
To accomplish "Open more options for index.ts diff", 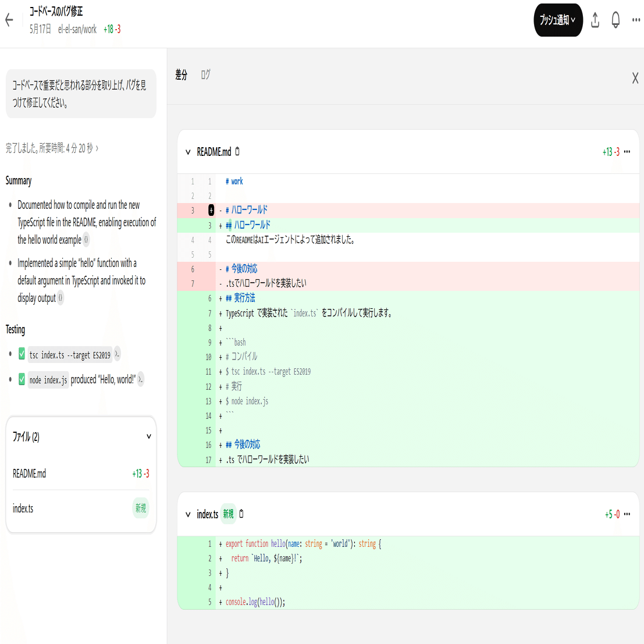I will [627, 514].
